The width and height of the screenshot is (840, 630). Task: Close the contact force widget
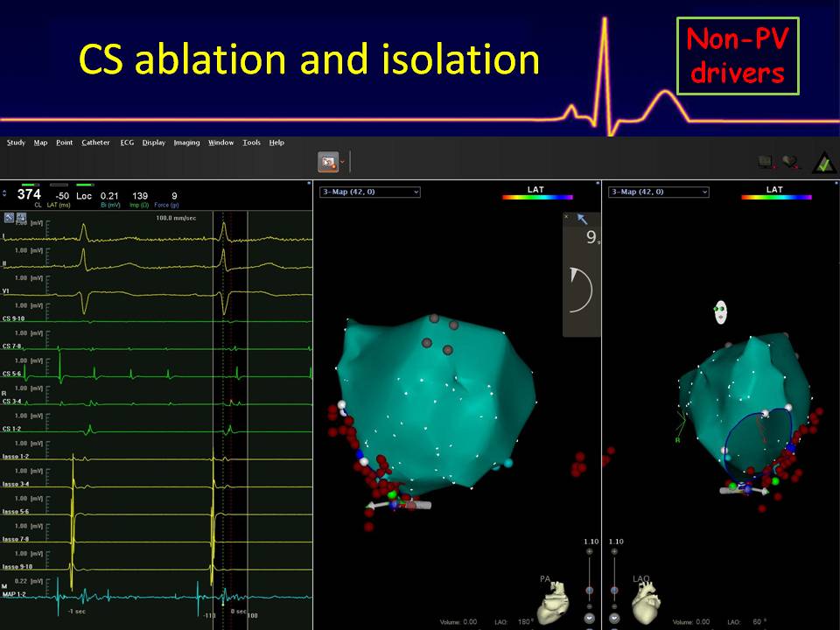click(566, 216)
